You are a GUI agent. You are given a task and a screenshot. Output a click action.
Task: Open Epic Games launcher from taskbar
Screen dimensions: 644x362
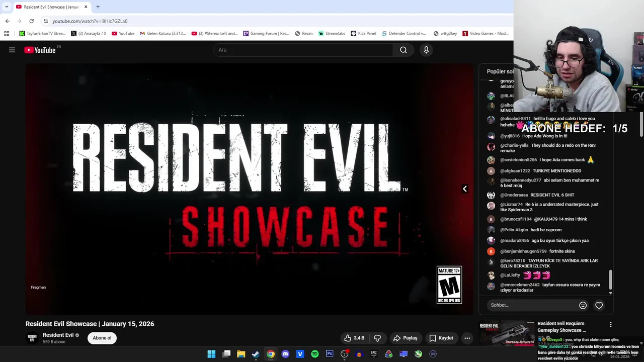tap(374, 354)
